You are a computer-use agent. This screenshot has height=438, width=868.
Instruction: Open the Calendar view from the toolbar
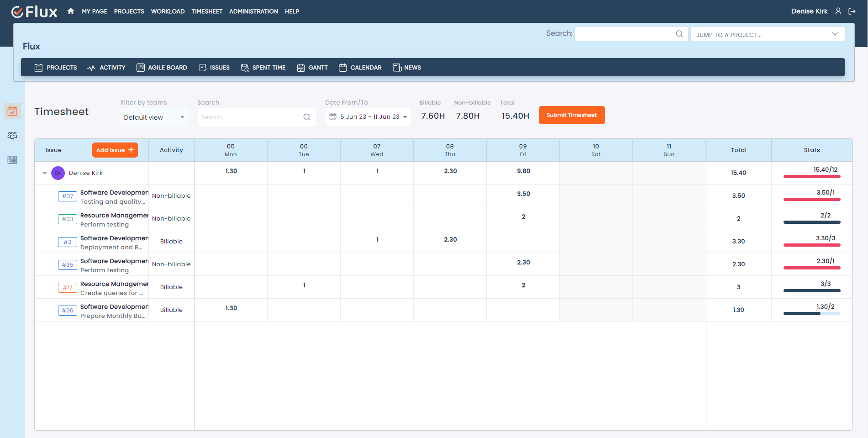pos(360,67)
